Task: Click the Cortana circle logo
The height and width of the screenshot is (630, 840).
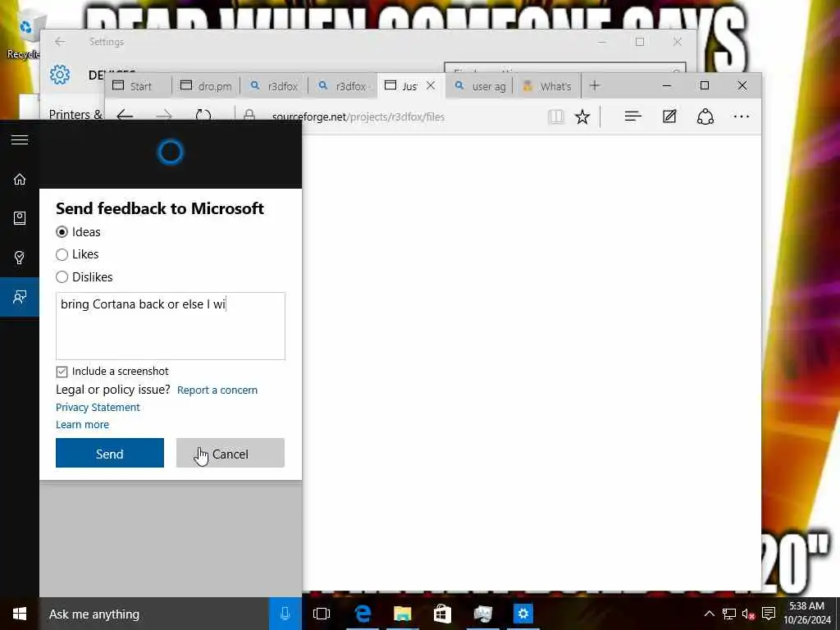Action: click(x=171, y=152)
